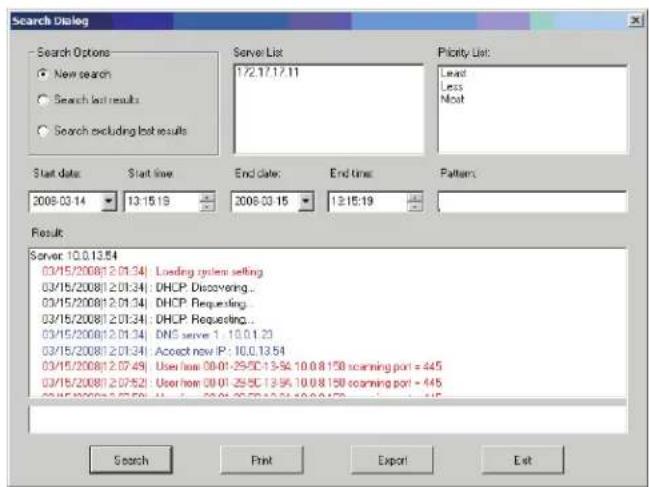649x487 pixels.
Task: Select the 12:07:49 scanning port result line
Action: pyautogui.click(x=242, y=367)
